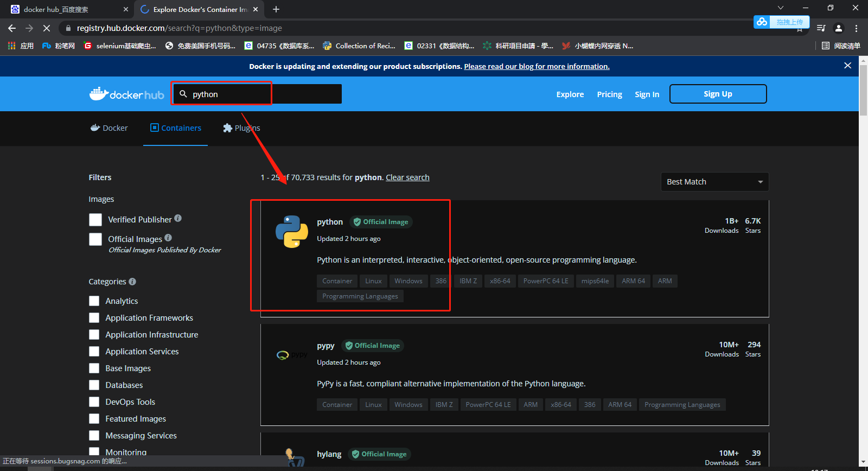Switch to the Plugins tab

point(241,128)
